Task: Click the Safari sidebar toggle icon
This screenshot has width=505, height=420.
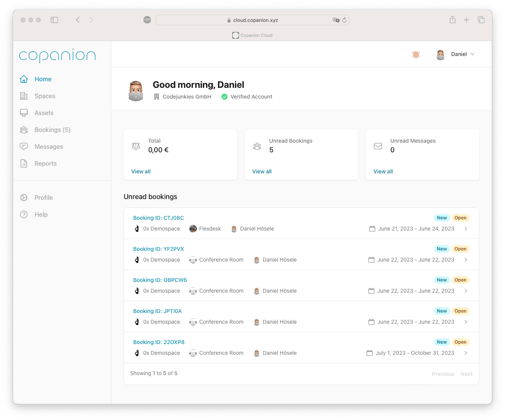Action: (54, 20)
